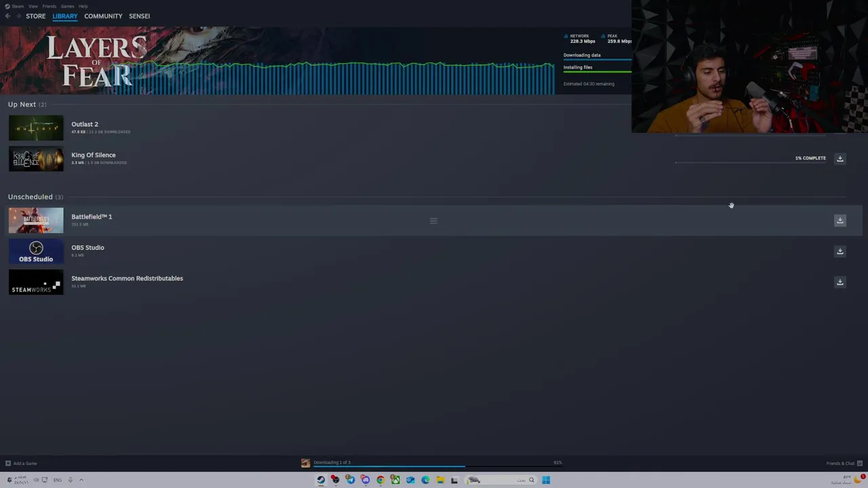Screen dimensions: 868x488
Task: Click the Downloading 1 of 3 progress bar
Action: 438,466
